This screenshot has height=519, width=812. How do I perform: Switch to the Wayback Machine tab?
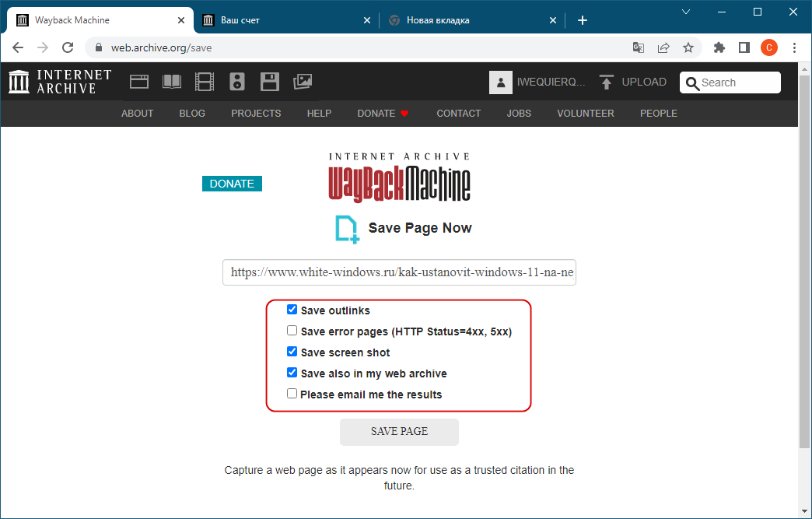click(100, 20)
